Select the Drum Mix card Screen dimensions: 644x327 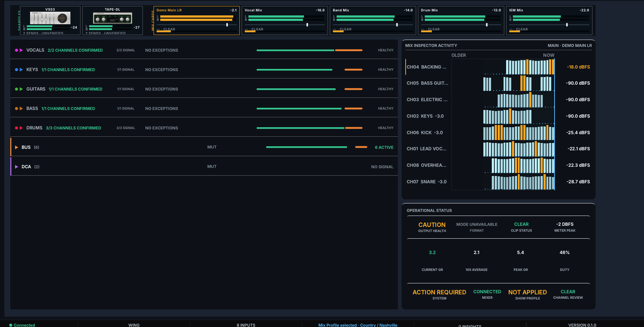point(461,21)
